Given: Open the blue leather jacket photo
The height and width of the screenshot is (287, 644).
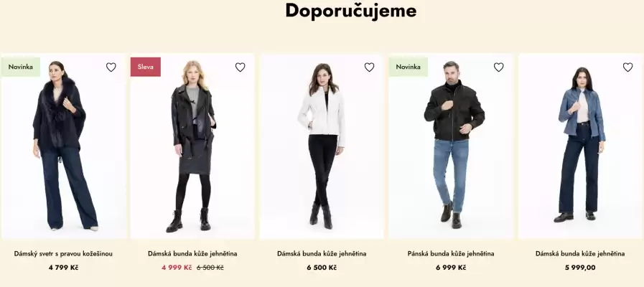Looking at the screenshot, I should [x=580, y=146].
